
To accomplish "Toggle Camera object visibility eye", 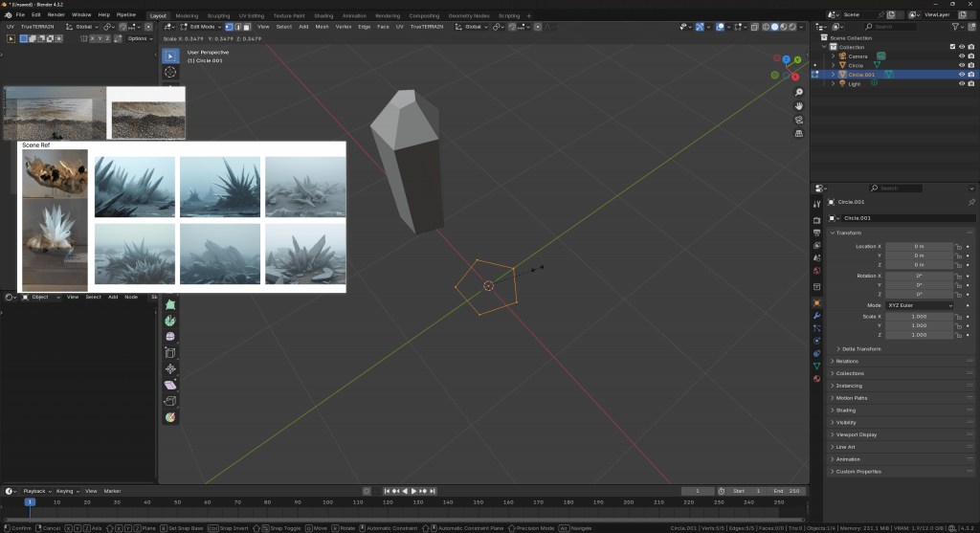I will 961,56.
